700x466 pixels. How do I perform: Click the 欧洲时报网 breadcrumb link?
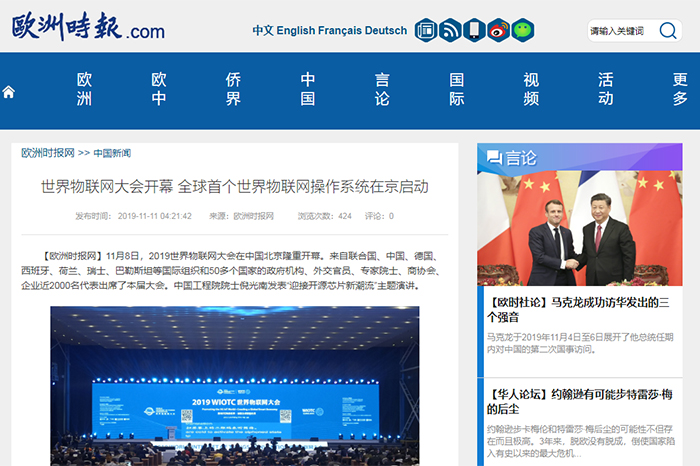48,153
